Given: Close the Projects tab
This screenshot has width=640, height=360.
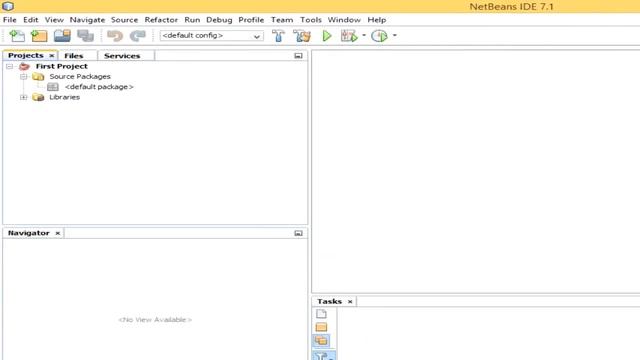Looking at the screenshot, I should click(52, 56).
